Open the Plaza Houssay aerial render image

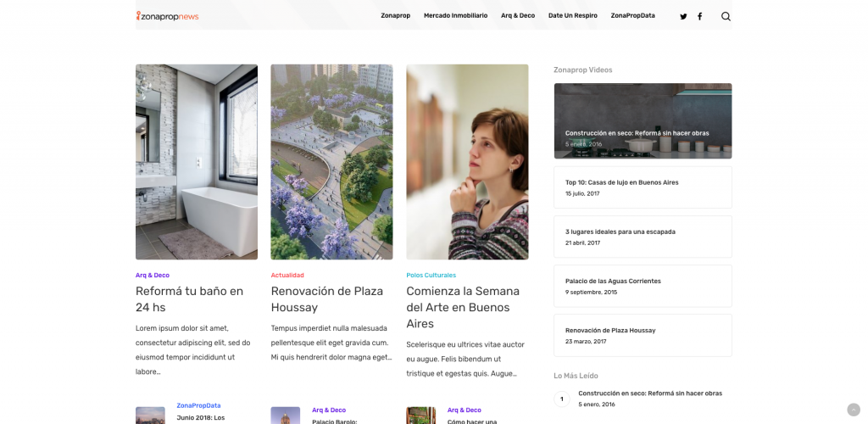(x=331, y=162)
